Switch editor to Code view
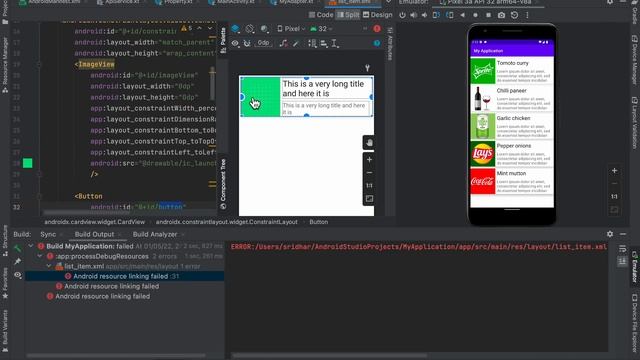Screen dimensions: 640x360 [321, 15]
